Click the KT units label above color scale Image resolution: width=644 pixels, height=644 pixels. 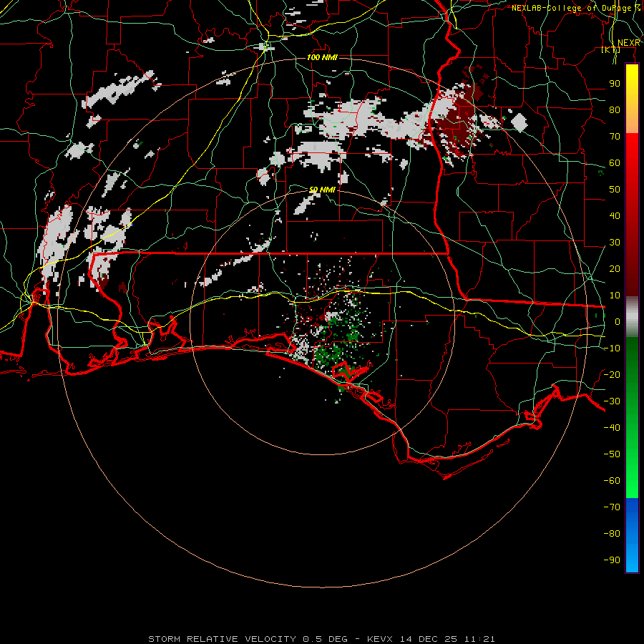pos(611,49)
